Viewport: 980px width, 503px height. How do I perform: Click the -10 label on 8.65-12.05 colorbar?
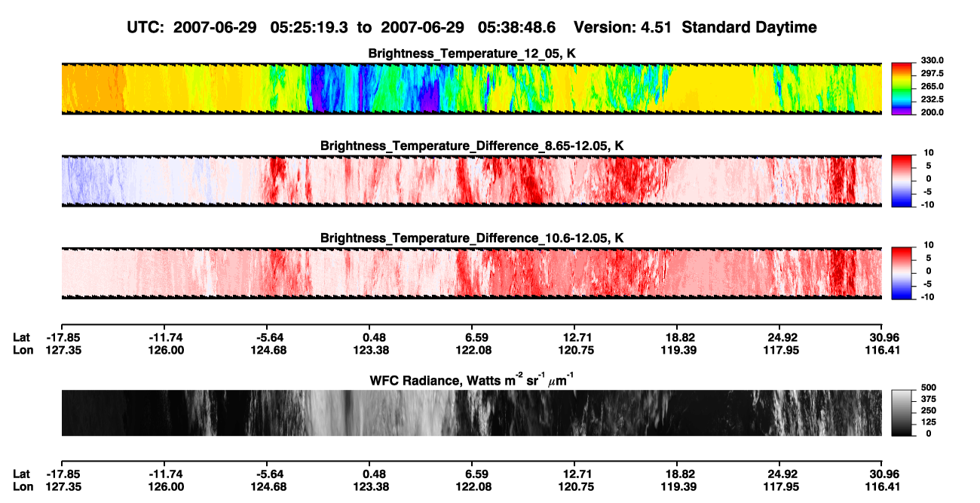pyautogui.click(x=926, y=204)
